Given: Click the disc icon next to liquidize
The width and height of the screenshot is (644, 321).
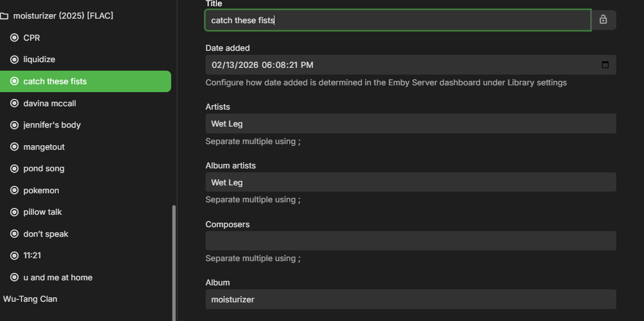Looking at the screenshot, I should [x=15, y=59].
